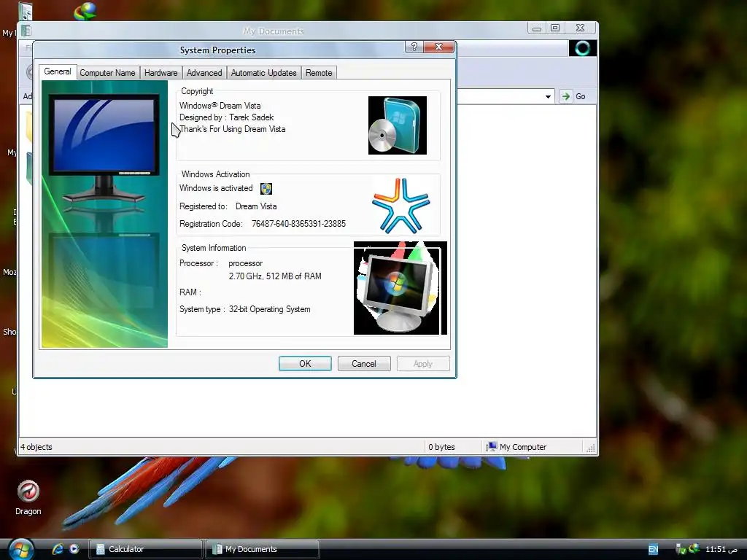This screenshot has width=747, height=560.
Task: Click the '4 objects' status text
Action: 36,447
